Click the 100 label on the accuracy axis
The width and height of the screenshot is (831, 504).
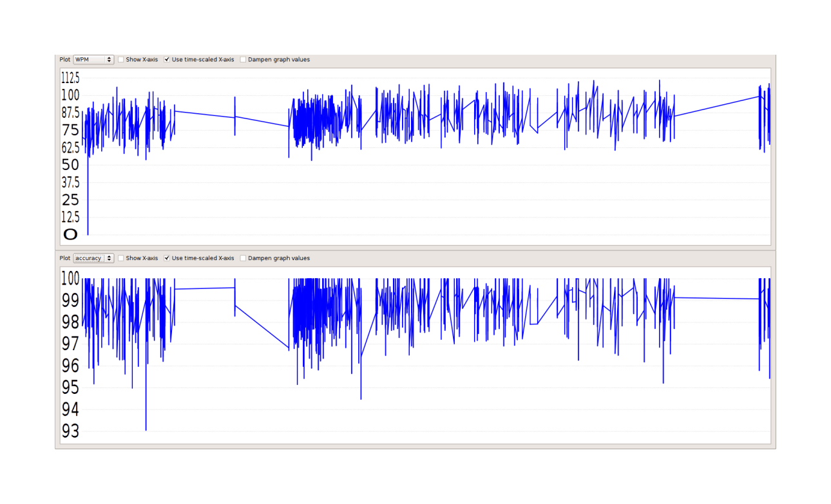(70, 279)
